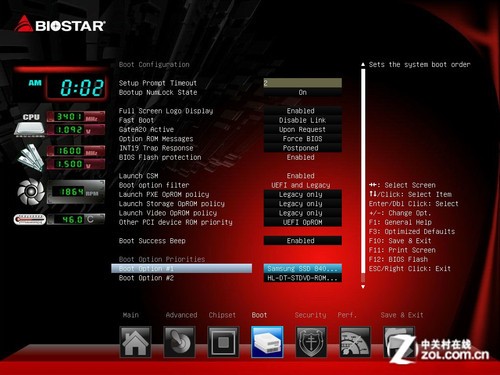The image size is (500, 375).
Task: Click the F1: General Help hint
Action: [400, 222]
